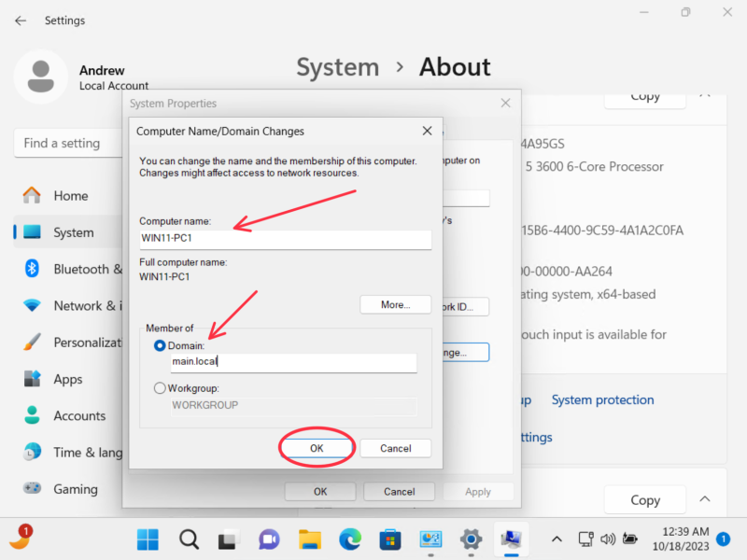This screenshot has width=747, height=560.
Task: Launch Microsoft Edge from the taskbar
Action: tap(351, 539)
